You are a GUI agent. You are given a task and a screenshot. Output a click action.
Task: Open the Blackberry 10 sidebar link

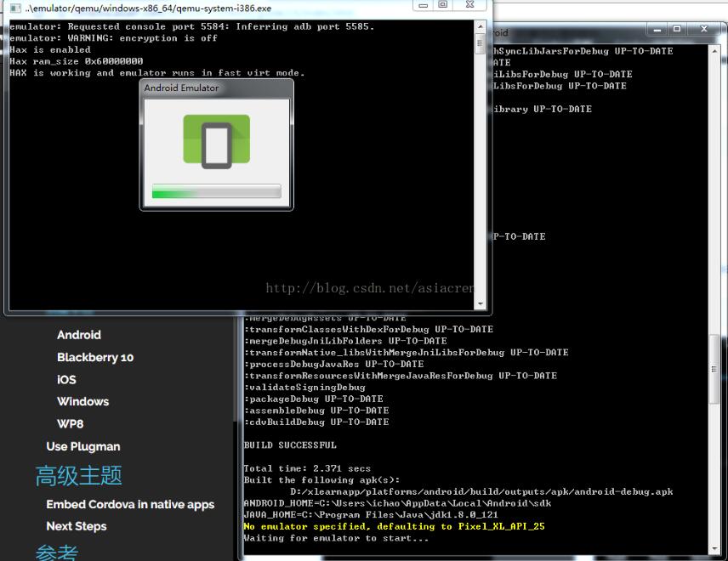click(x=95, y=357)
